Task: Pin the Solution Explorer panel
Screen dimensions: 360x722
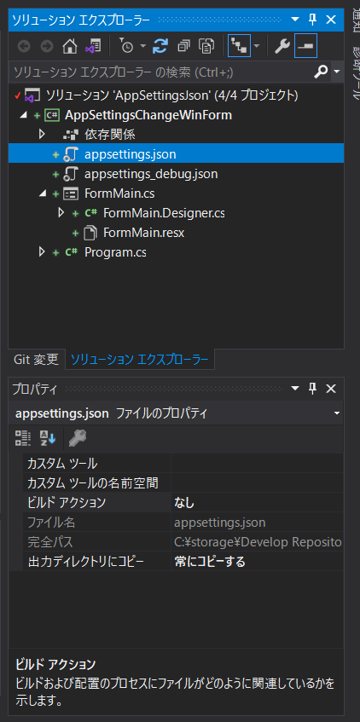Action: click(313, 19)
